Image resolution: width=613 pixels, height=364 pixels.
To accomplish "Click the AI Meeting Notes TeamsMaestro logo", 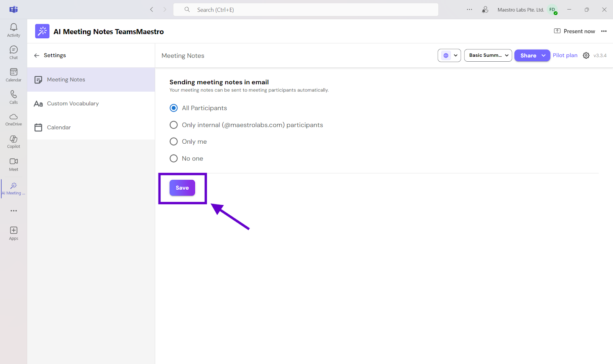I will click(42, 31).
